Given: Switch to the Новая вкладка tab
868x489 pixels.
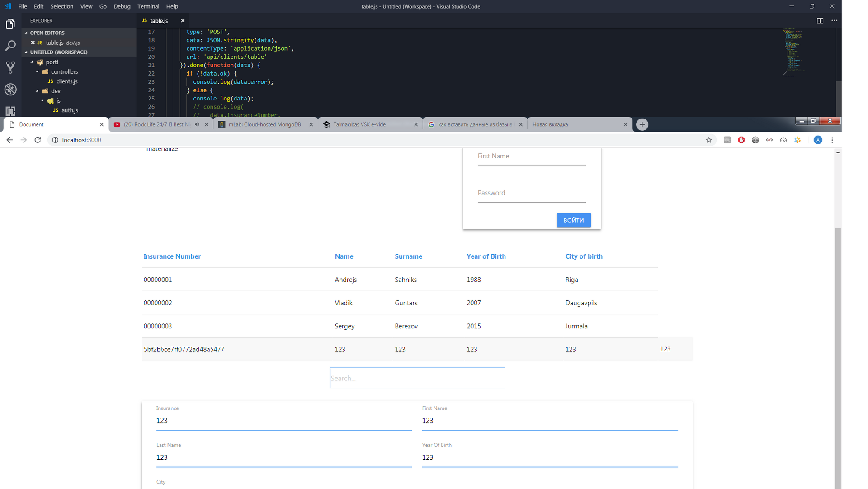Looking at the screenshot, I should tap(550, 124).
